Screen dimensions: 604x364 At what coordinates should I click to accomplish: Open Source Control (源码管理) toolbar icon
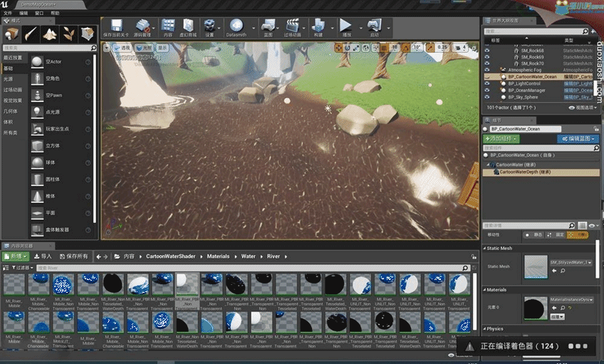point(142,28)
